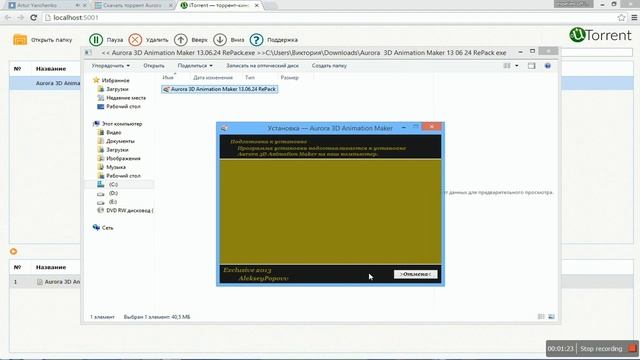640x360 pixels.
Task: Sort by Размер column header
Action: 289,78
